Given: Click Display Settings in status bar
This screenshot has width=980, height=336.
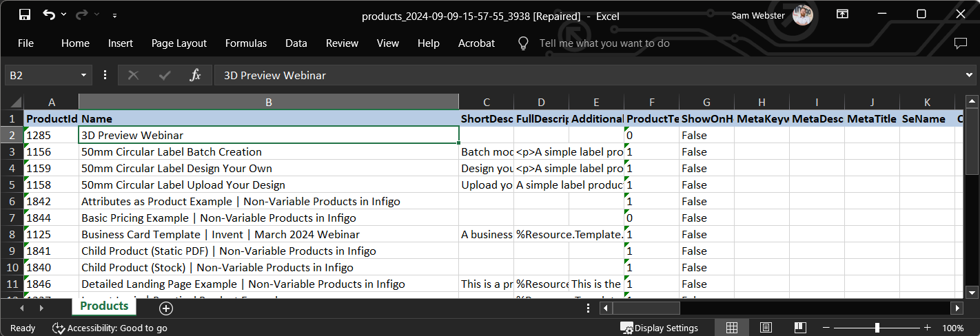Looking at the screenshot, I should pyautogui.click(x=659, y=328).
